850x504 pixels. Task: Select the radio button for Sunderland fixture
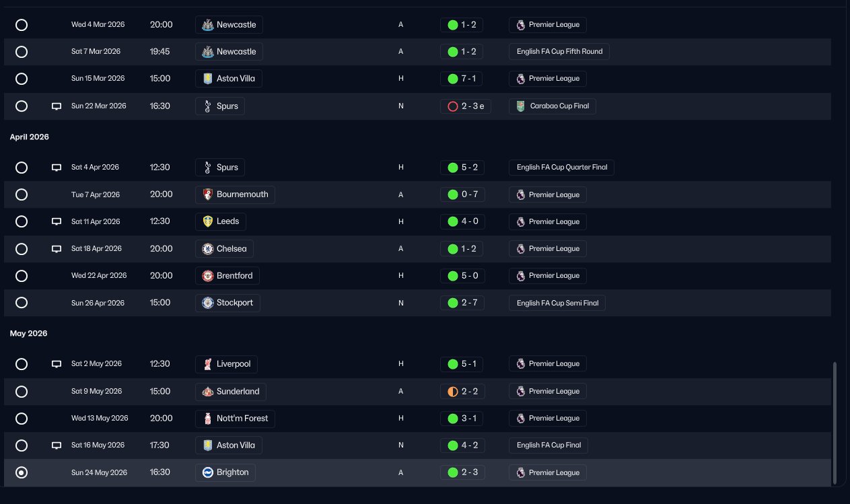tap(22, 392)
